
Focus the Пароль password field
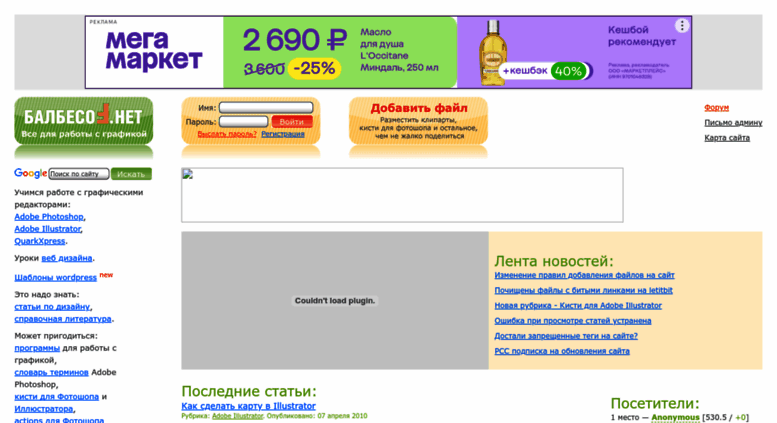243,121
